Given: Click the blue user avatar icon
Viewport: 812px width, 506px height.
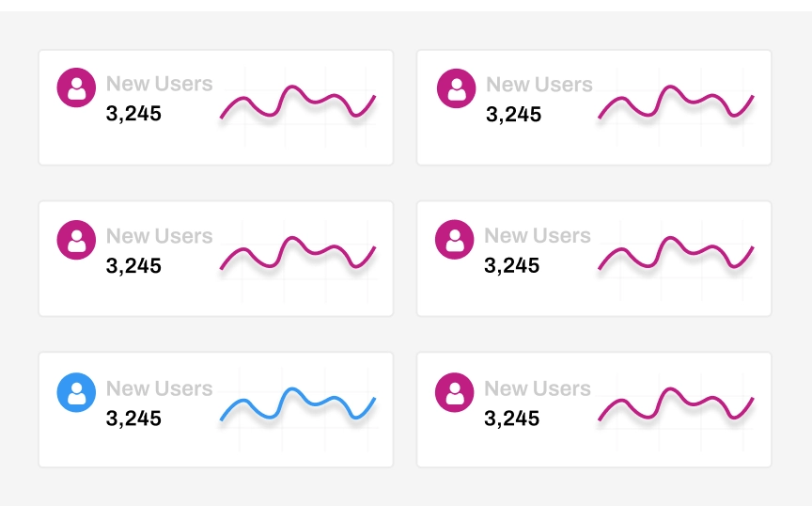Looking at the screenshot, I should tap(76, 392).
